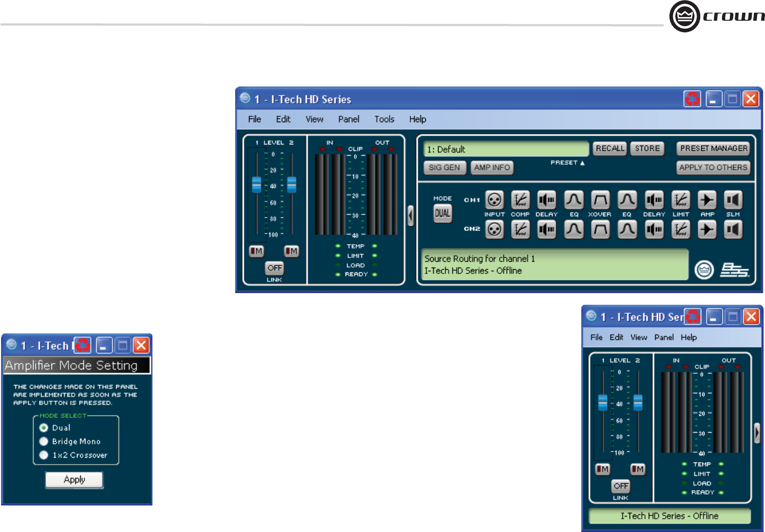The height and width of the screenshot is (532, 765).
Task: Open File menu in the large window
Action: (255, 119)
